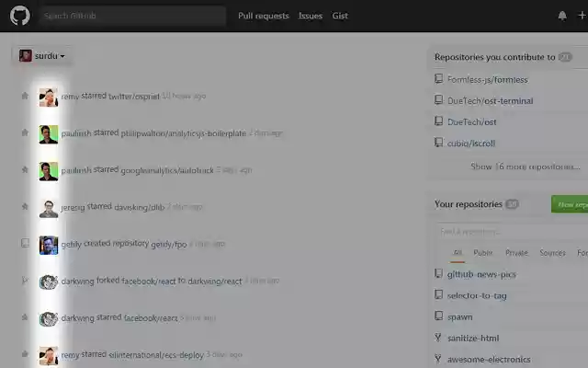Click the repo icon next to cubiq/iscroll
This screenshot has width=588, height=368.
pos(438,143)
